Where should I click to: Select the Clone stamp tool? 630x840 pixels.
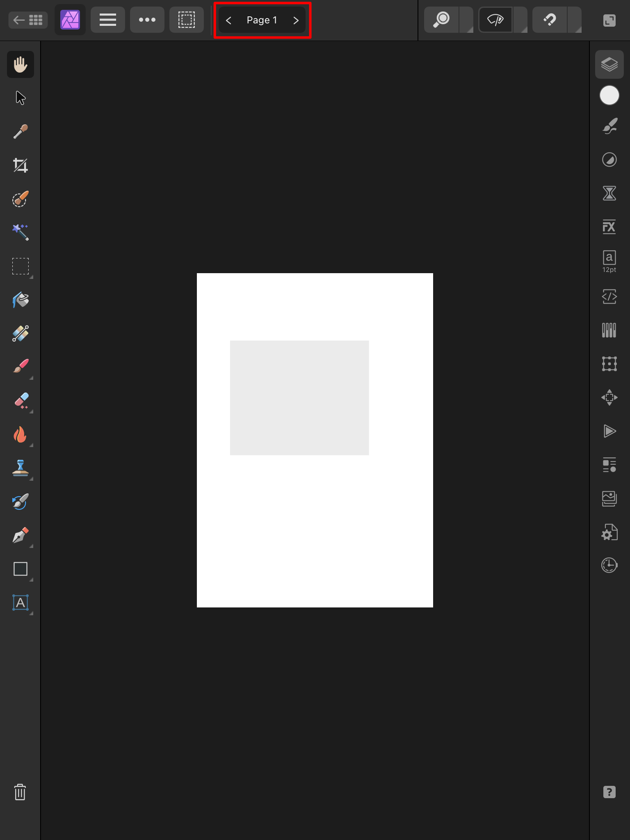(x=21, y=468)
